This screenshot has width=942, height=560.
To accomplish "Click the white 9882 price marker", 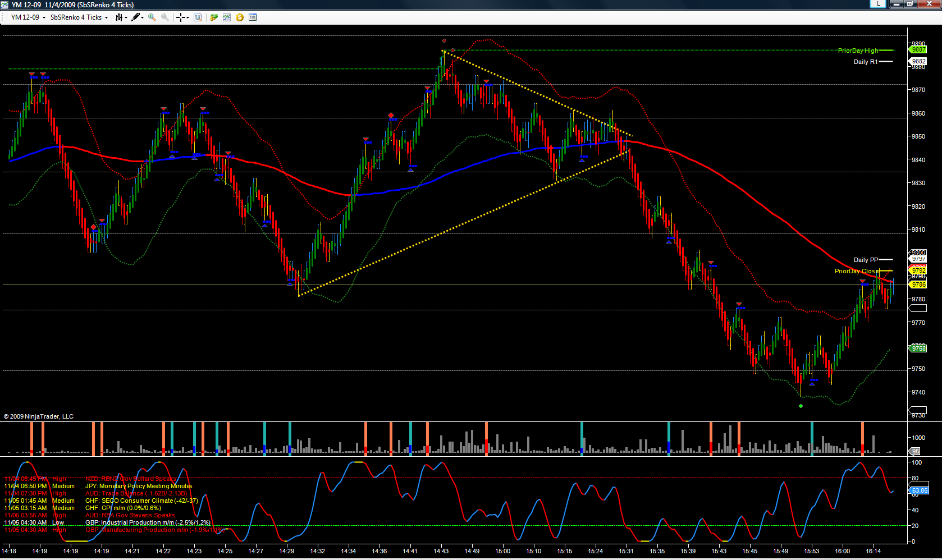I will click(x=918, y=61).
